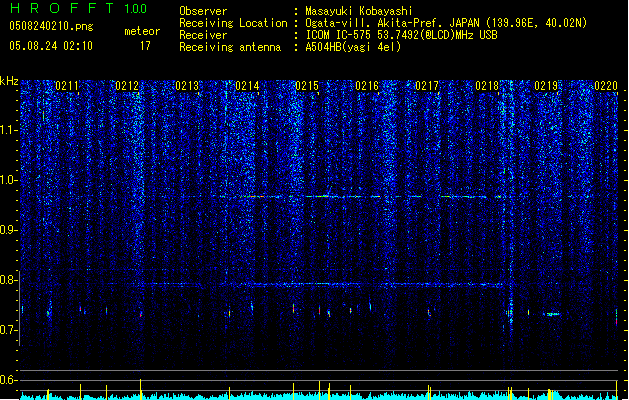This screenshot has height=400, width=629.
Task: Click the 0213 time marker
Action: point(187,85)
